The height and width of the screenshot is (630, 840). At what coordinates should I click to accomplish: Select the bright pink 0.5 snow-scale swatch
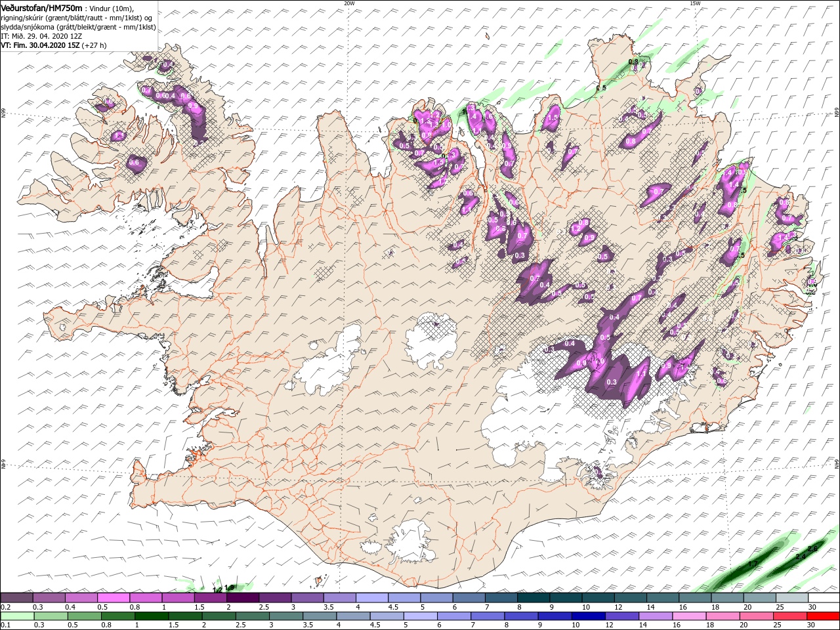114,598
